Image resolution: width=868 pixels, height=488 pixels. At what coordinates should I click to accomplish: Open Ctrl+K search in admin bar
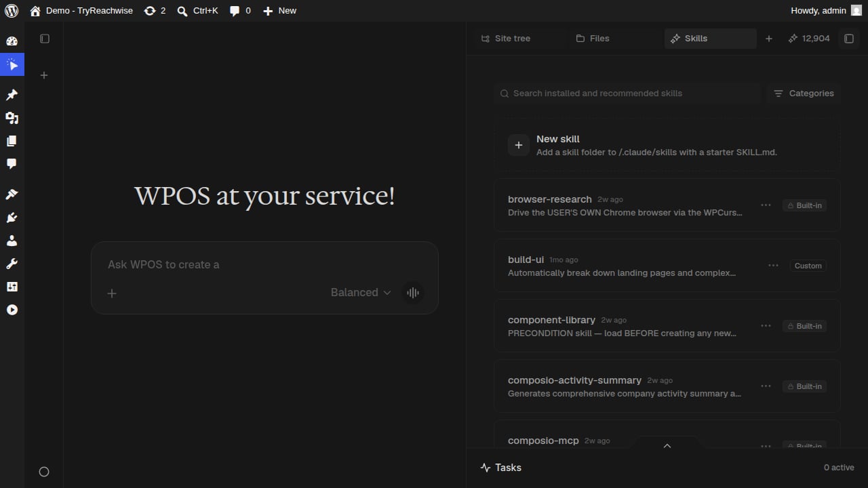coord(197,11)
